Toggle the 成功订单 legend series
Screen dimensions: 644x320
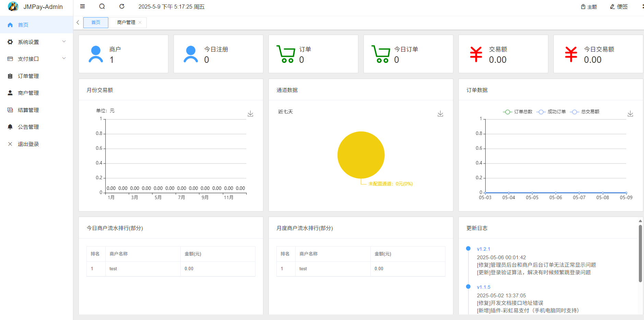[551, 112]
